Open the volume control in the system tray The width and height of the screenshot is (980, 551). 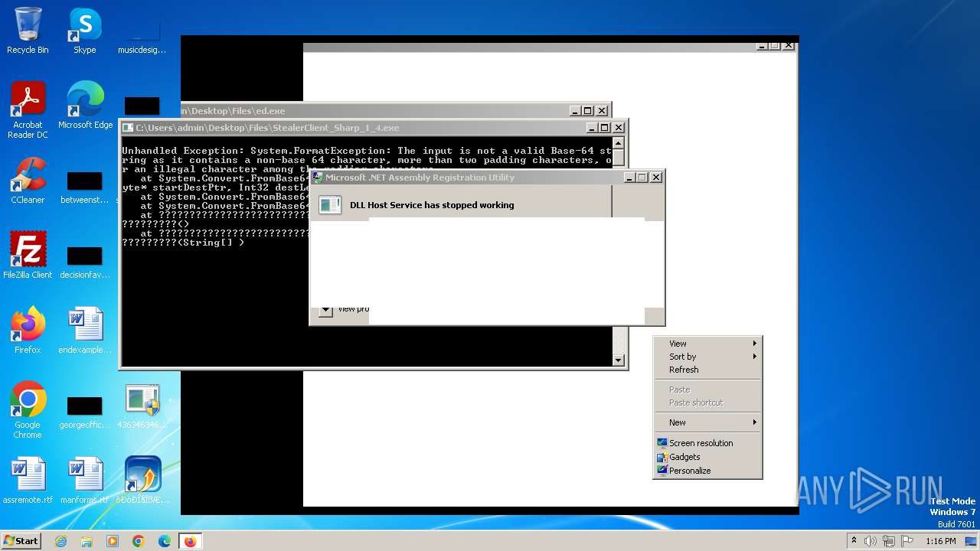tap(871, 541)
